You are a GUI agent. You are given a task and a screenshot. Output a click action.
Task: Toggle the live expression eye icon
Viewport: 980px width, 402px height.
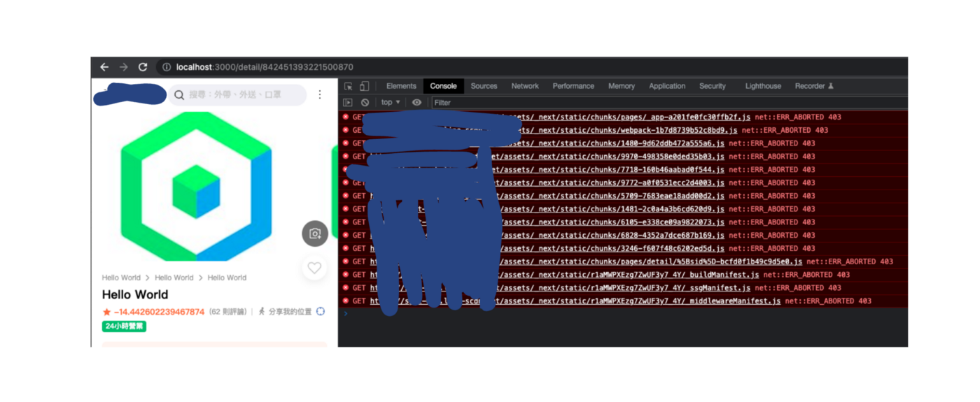pyautogui.click(x=416, y=103)
